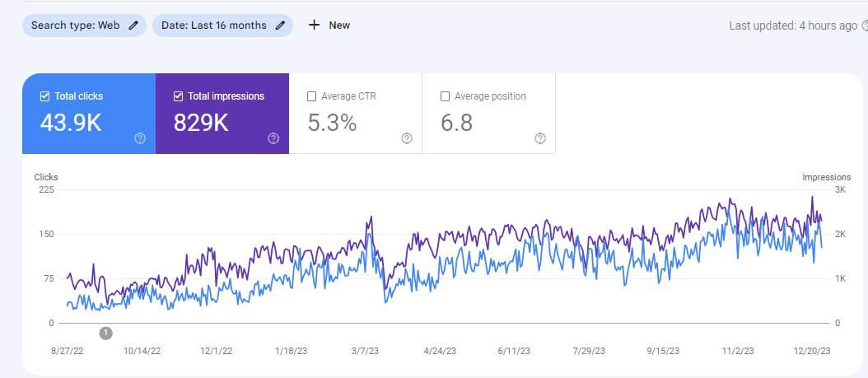Open help icon on Average position card
The height and width of the screenshot is (378, 868).
[540, 138]
